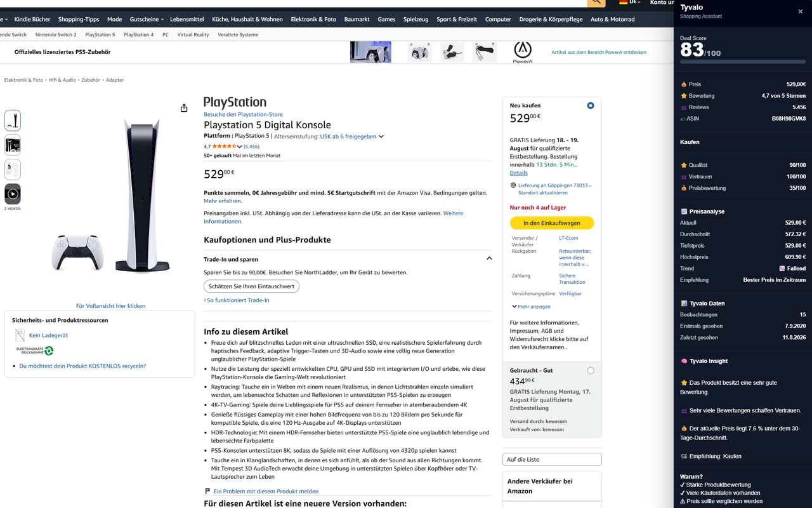Image resolution: width=812 pixels, height=508 pixels.
Task: Collapse the Trade-In und sparen section
Action: coord(489,258)
